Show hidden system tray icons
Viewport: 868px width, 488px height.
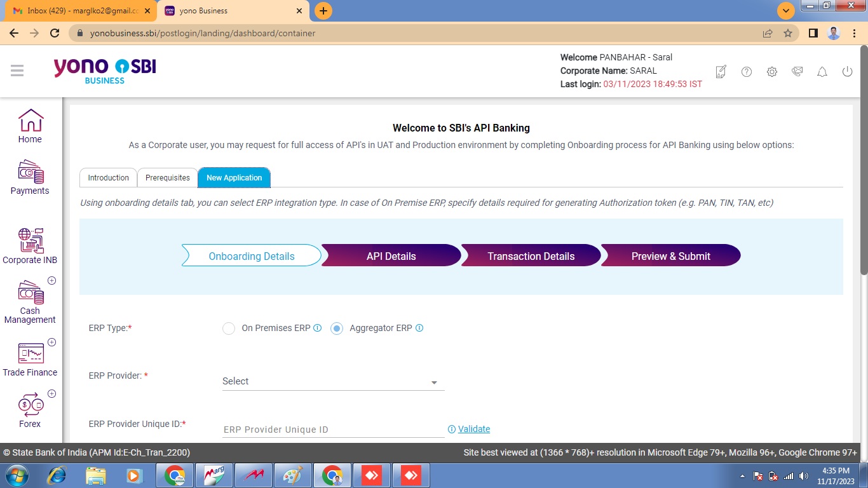743,476
